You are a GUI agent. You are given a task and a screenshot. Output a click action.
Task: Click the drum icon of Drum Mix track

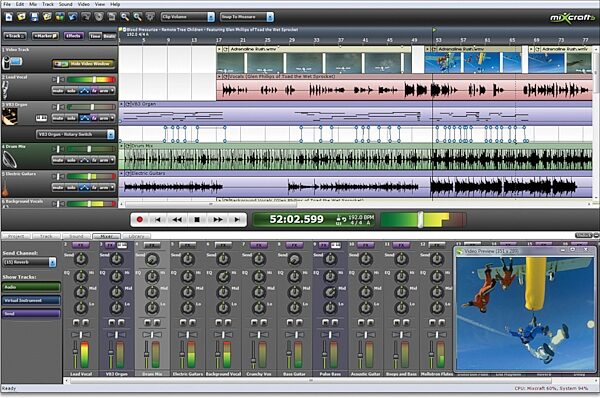(x=10, y=159)
